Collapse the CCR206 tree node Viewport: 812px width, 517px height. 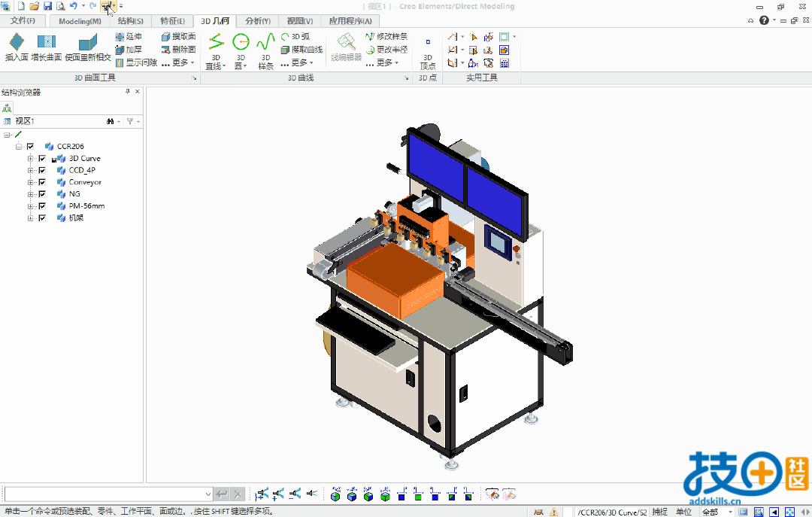click(19, 146)
